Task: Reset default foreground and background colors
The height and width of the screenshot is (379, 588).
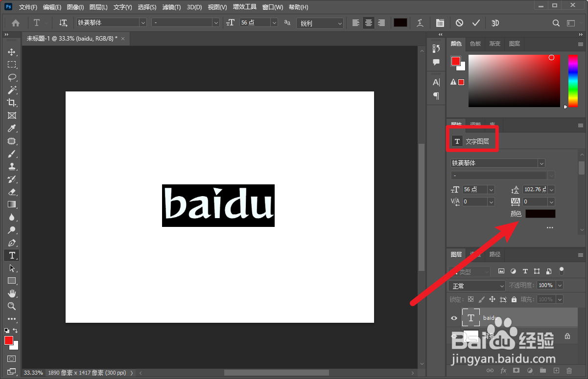Action: 7,331
